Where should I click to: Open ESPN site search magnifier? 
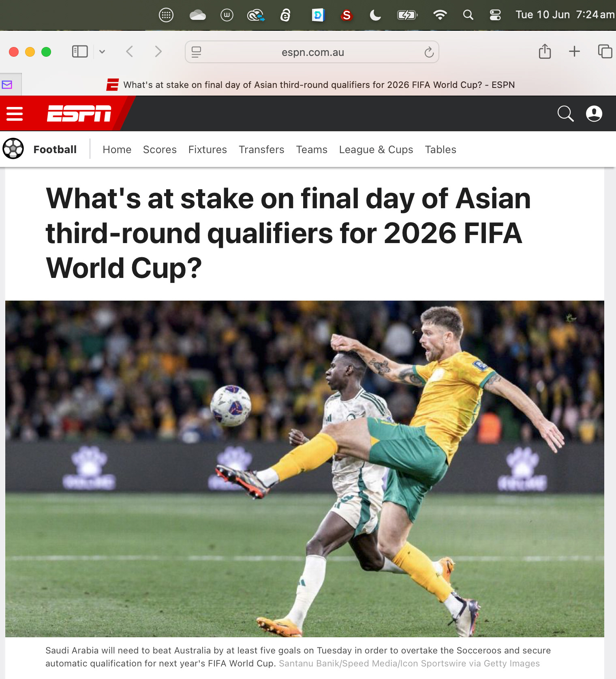coord(565,114)
